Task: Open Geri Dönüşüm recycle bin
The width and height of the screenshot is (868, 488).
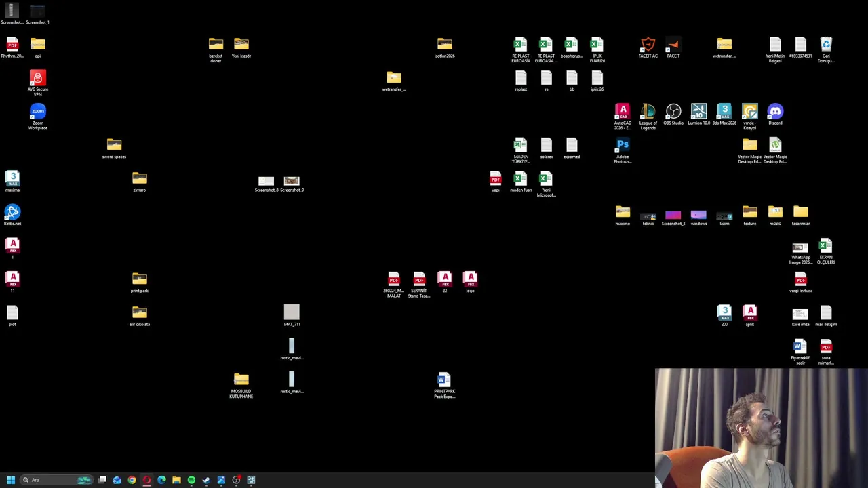Action: coord(826,49)
